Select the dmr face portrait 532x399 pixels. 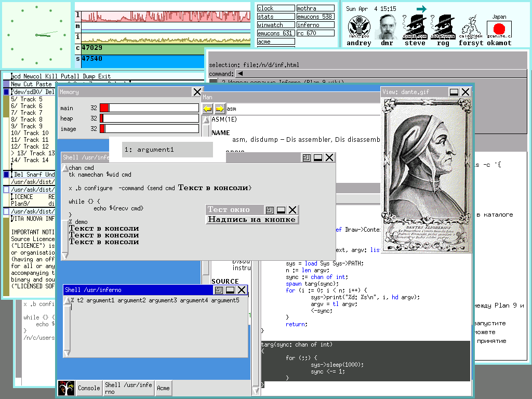coord(387,26)
